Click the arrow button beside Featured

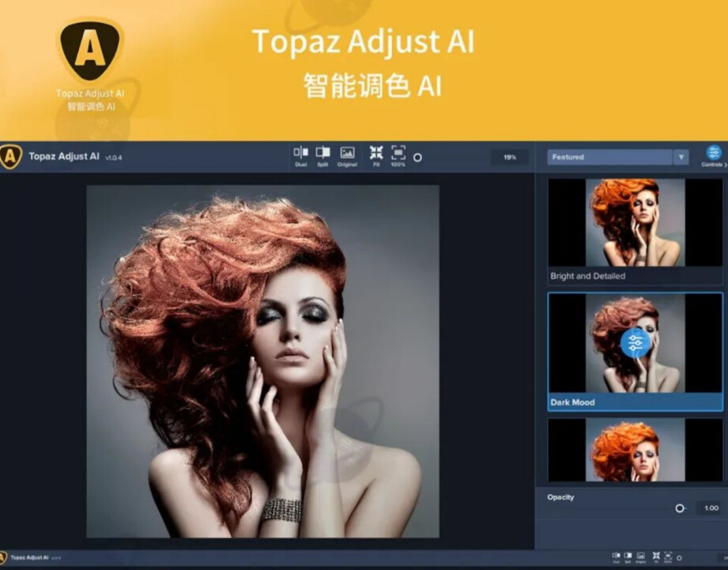point(681,157)
